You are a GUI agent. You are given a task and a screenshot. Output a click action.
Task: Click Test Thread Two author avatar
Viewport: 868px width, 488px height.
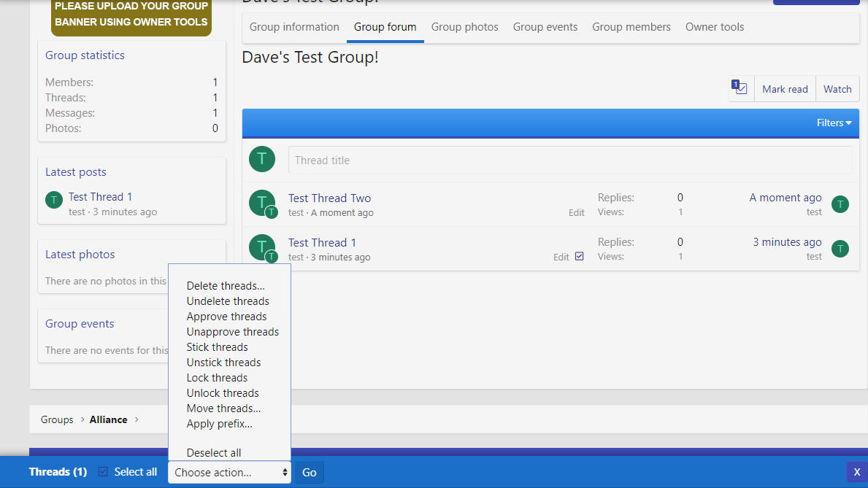(x=261, y=203)
